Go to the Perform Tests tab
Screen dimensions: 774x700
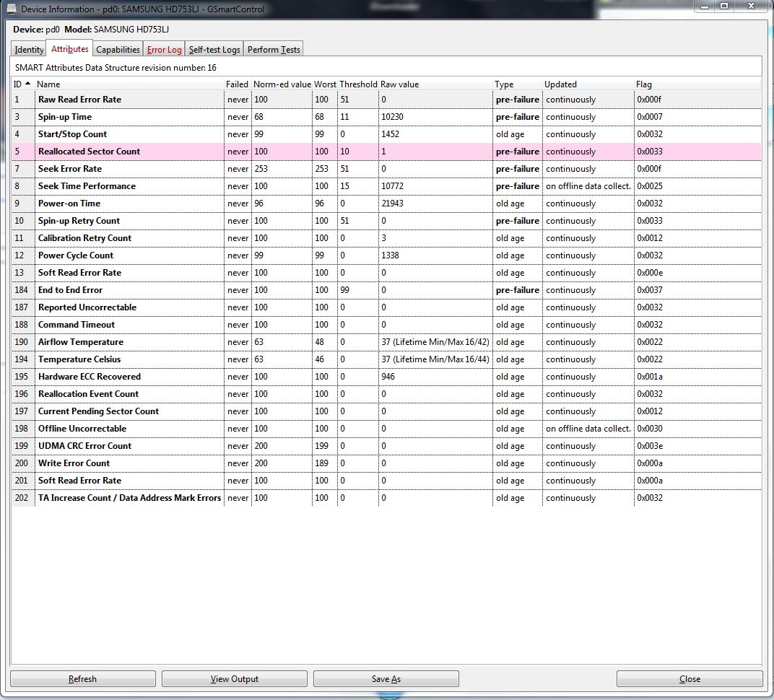click(274, 49)
